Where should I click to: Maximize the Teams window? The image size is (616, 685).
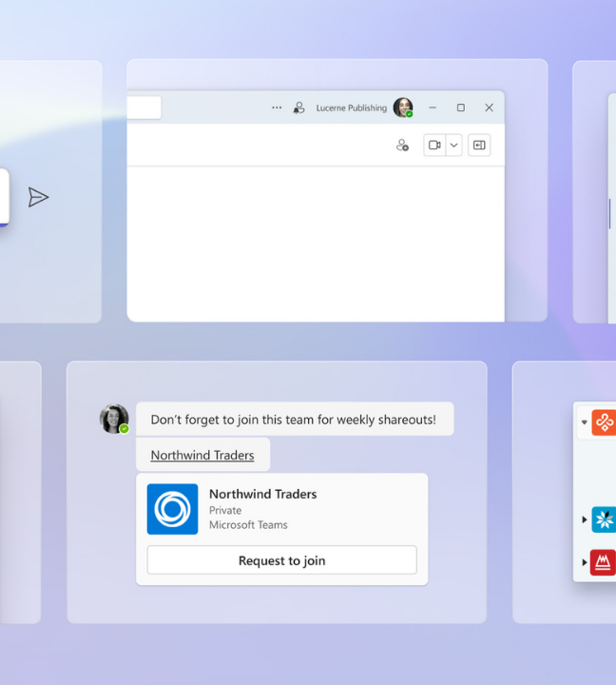coord(461,108)
